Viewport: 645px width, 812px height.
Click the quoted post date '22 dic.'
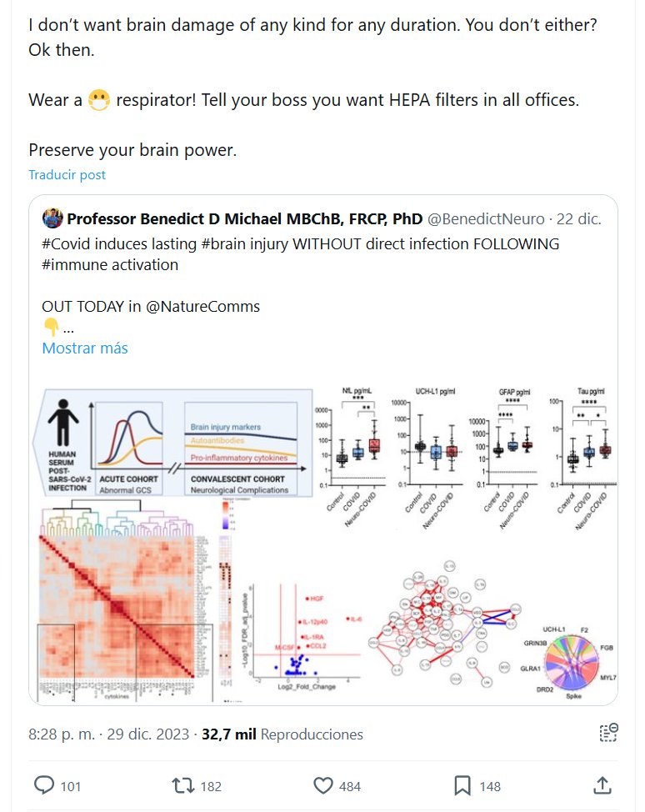pos(578,219)
